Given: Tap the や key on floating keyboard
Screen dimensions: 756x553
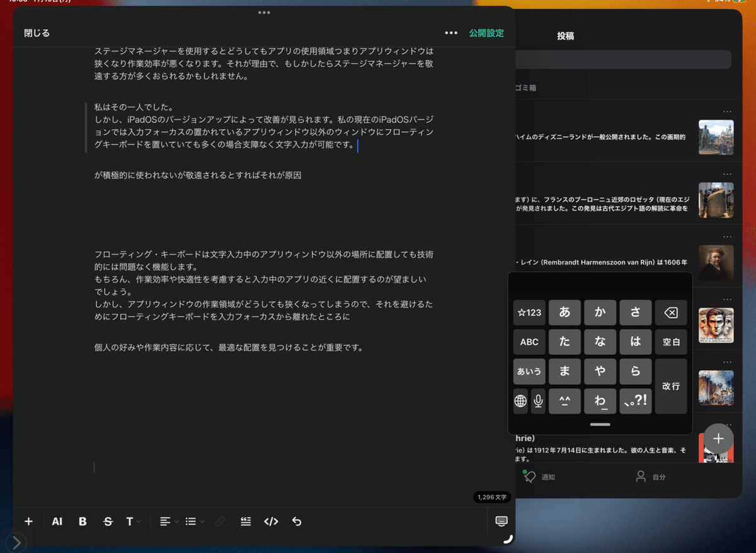Looking at the screenshot, I should [x=600, y=371].
